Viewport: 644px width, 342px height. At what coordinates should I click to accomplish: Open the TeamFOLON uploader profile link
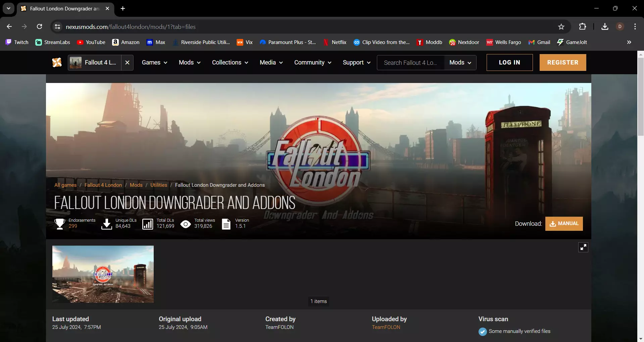click(386, 327)
